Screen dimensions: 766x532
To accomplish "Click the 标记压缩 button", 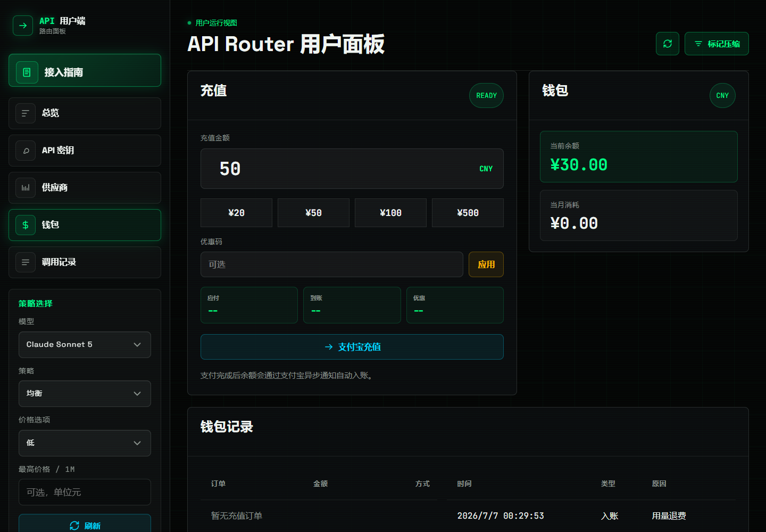I will 717,44.
